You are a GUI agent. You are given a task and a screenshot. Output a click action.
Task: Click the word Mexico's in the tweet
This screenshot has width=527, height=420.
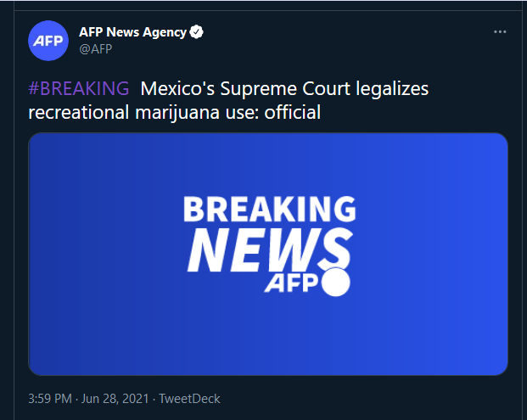[x=177, y=89]
